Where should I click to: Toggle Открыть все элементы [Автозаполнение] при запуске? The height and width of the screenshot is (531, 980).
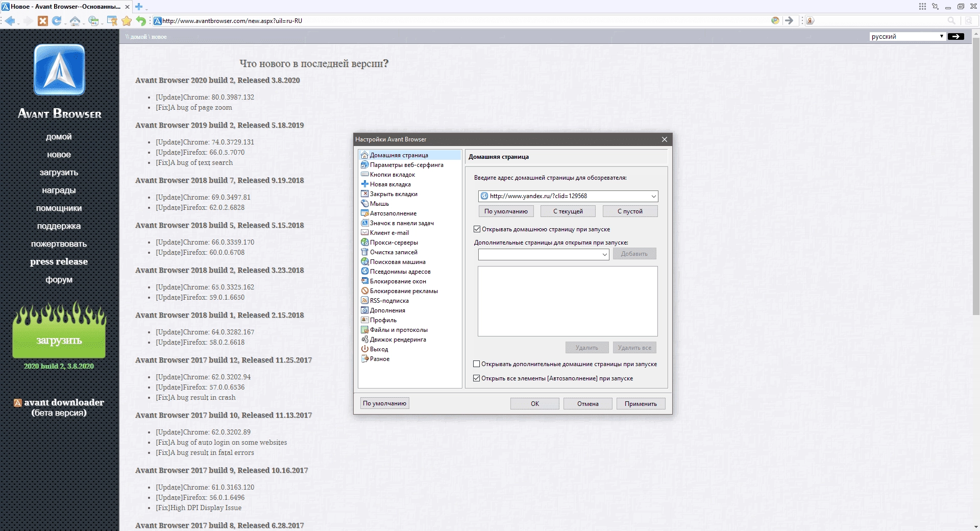477,378
